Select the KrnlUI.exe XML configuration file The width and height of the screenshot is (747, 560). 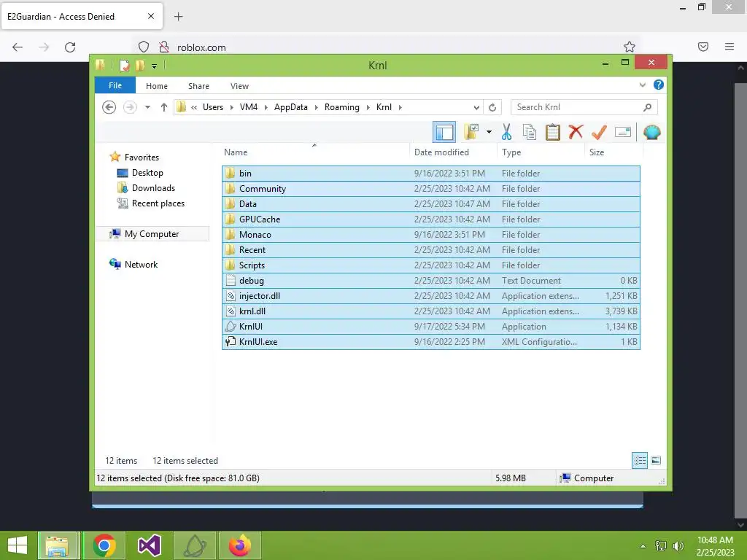[430, 342]
